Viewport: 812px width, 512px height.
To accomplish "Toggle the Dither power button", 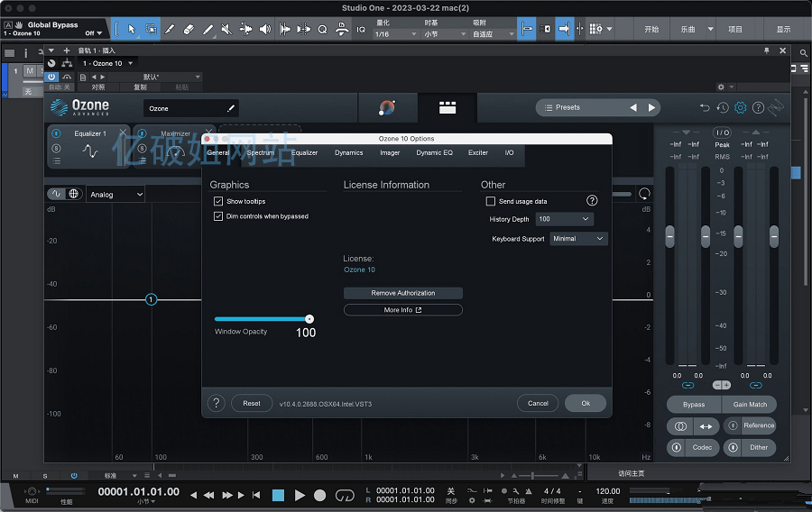I will click(733, 447).
